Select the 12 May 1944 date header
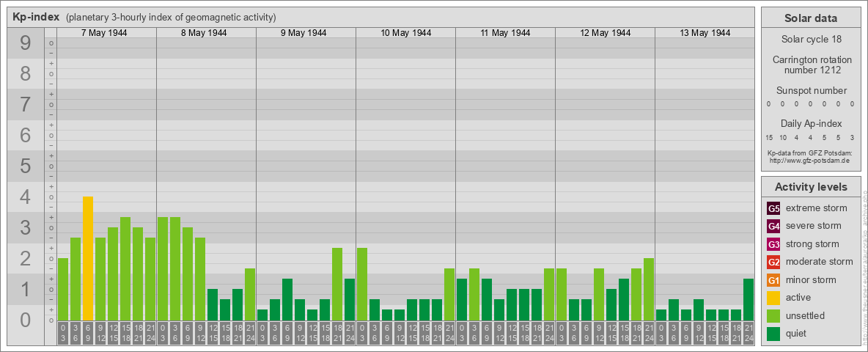The width and height of the screenshot is (868, 352). click(605, 33)
